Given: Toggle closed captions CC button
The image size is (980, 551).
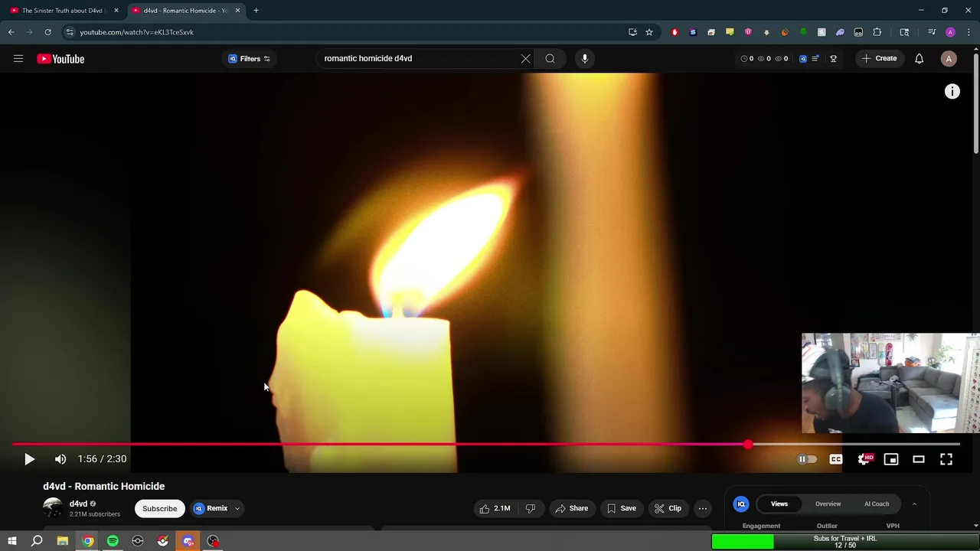Looking at the screenshot, I should pyautogui.click(x=835, y=459).
